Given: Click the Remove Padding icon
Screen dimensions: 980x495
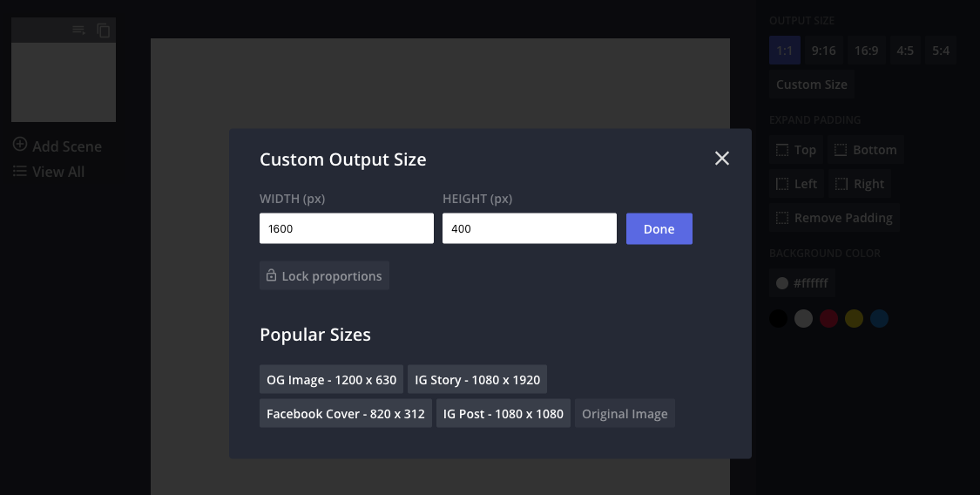Looking at the screenshot, I should pos(782,218).
